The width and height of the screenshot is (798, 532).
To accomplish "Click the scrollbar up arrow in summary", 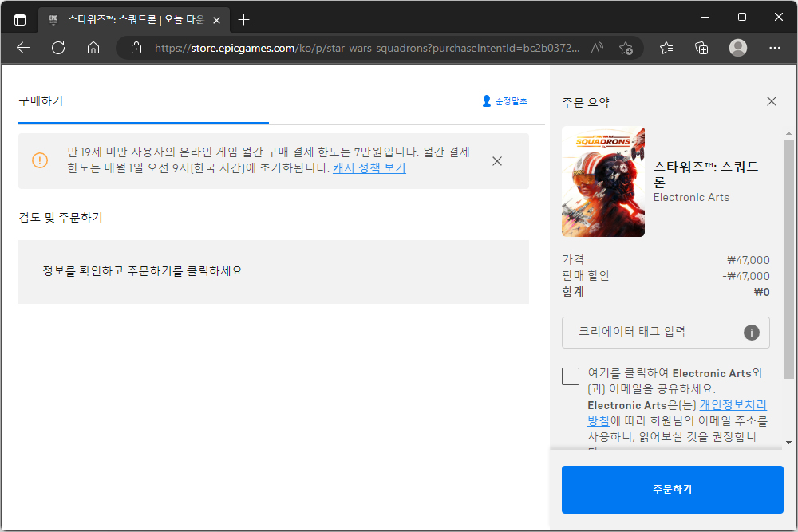I will 788,133.
